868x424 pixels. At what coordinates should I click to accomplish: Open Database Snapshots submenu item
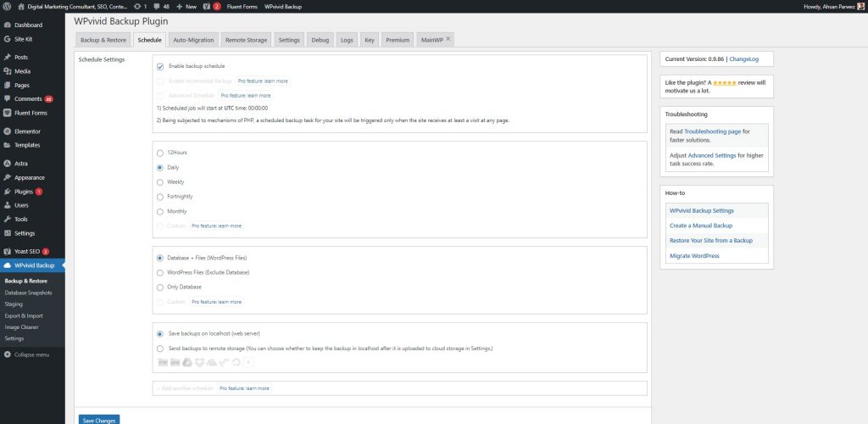28,293
